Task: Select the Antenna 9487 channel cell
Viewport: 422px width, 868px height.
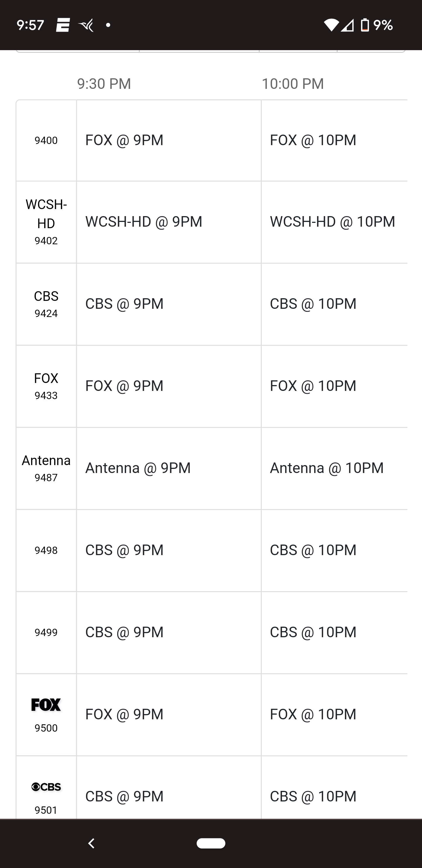Action: [46, 468]
